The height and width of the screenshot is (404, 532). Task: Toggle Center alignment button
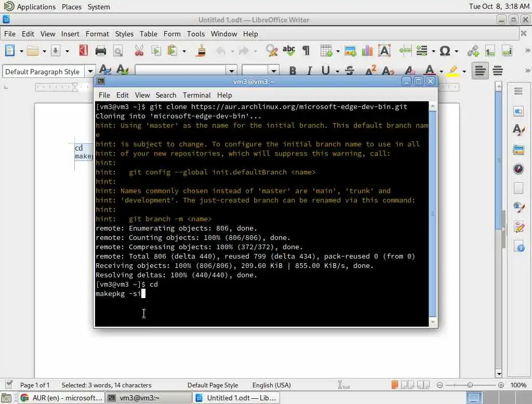tap(498, 71)
